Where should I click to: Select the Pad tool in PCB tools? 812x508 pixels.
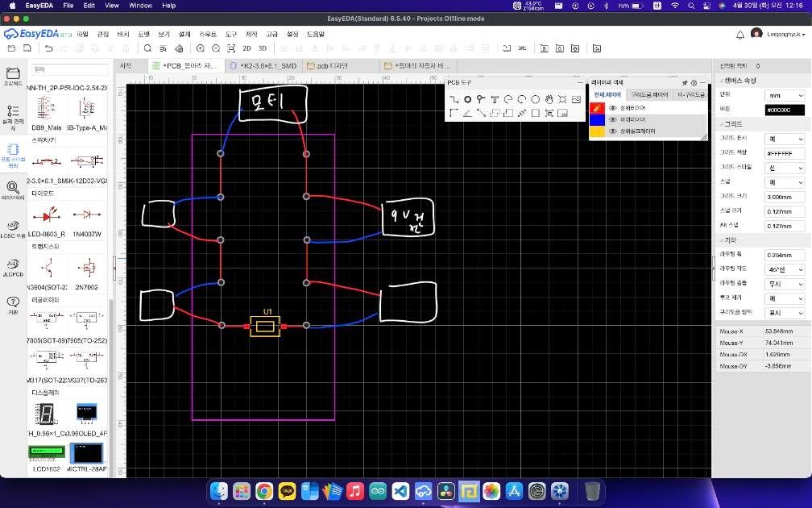click(467, 99)
